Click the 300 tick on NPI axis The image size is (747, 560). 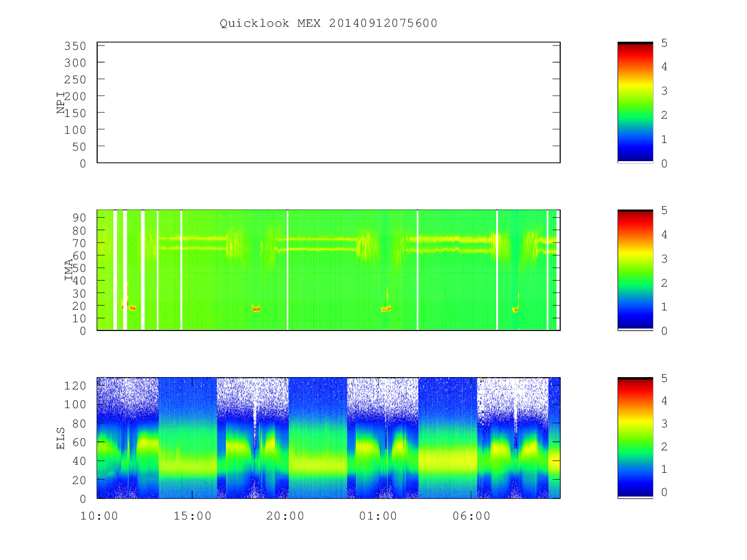tap(75, 63)
